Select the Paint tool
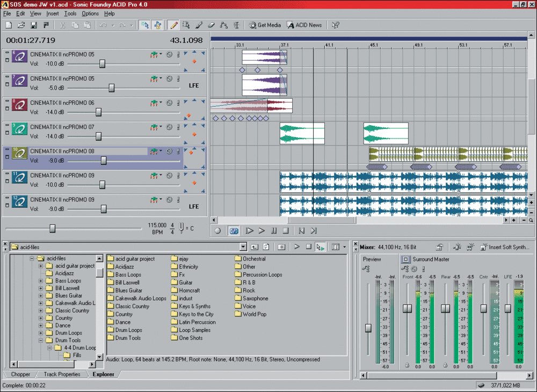This screenshot has height=392, width=537. [200, 25]
